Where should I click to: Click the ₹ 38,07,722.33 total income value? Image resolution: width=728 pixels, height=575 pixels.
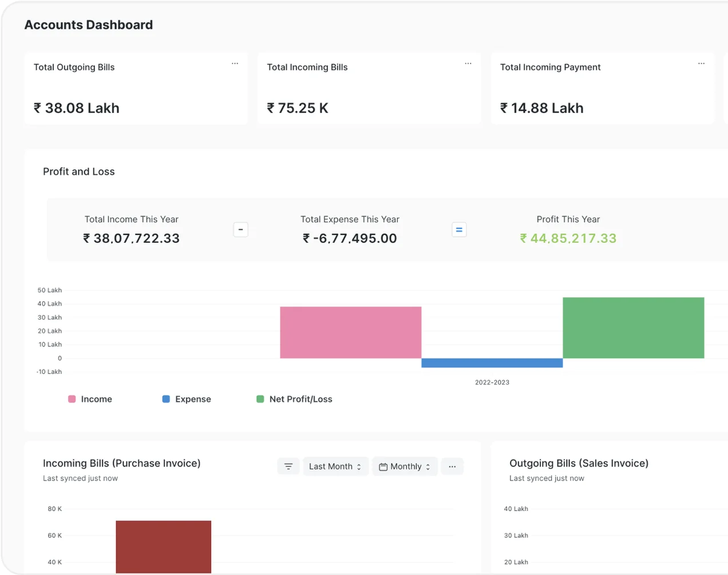pyautogui.click(x=132, y=238)
